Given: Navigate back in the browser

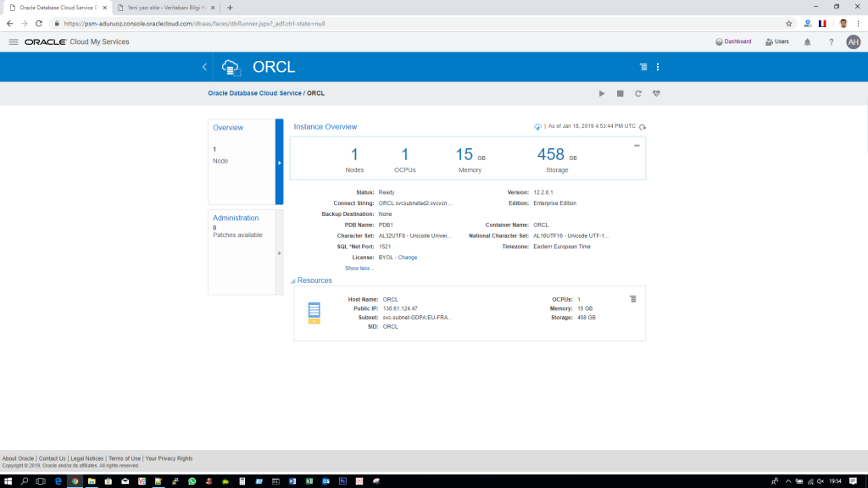Looking at the screenshot, I should 10,24.
